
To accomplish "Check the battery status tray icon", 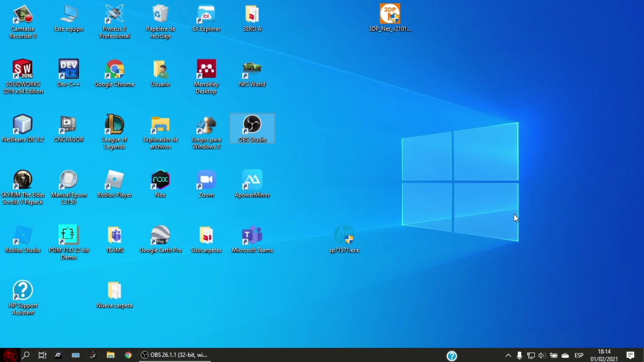I will click(x=553, y=355).
